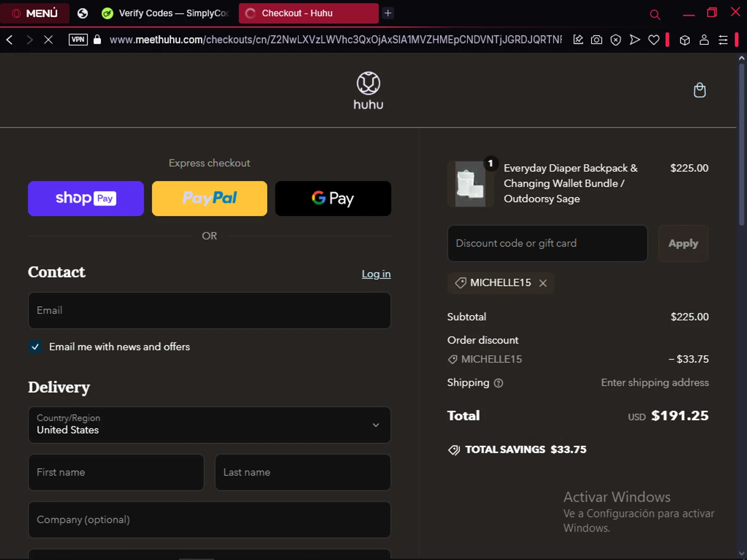The width and height of the screenshot is (747, 560).
Task: Pay with PayPal button
Action: coord(210,199)
